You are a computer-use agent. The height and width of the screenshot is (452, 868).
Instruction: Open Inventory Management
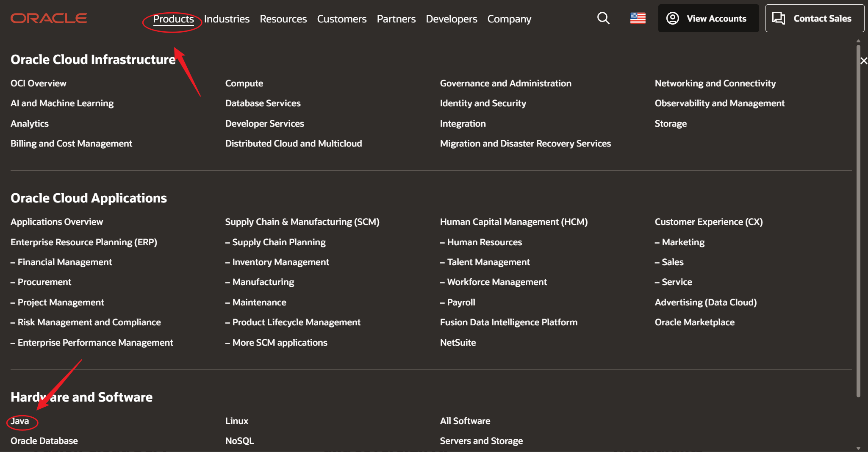(277, 262)
